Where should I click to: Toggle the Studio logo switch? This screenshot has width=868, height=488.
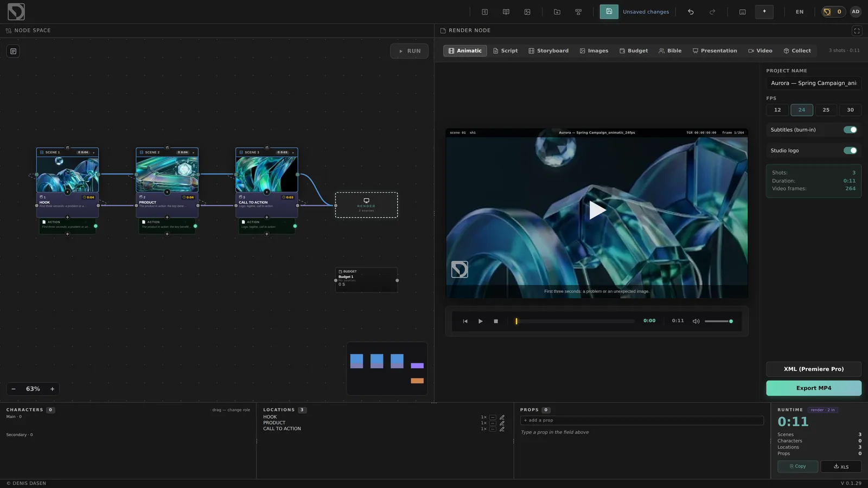click(x=850, y=150)
